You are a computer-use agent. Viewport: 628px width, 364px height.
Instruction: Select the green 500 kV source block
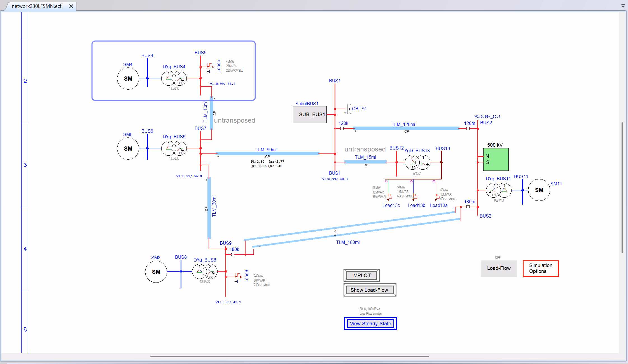(496, 160)
